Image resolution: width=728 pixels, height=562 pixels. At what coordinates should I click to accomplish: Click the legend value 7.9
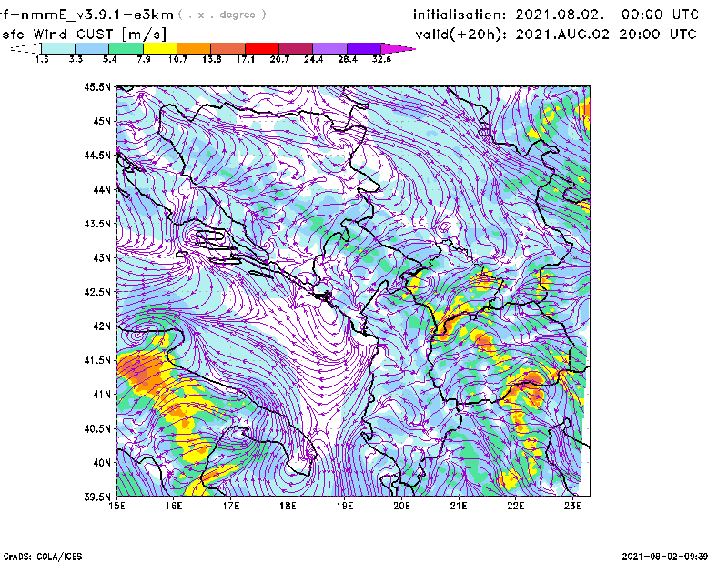[144, 59]
